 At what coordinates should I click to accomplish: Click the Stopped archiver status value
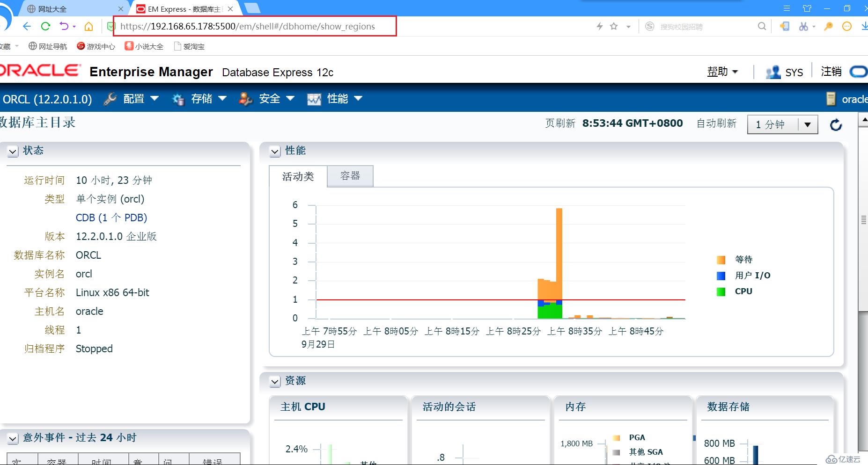94,349
